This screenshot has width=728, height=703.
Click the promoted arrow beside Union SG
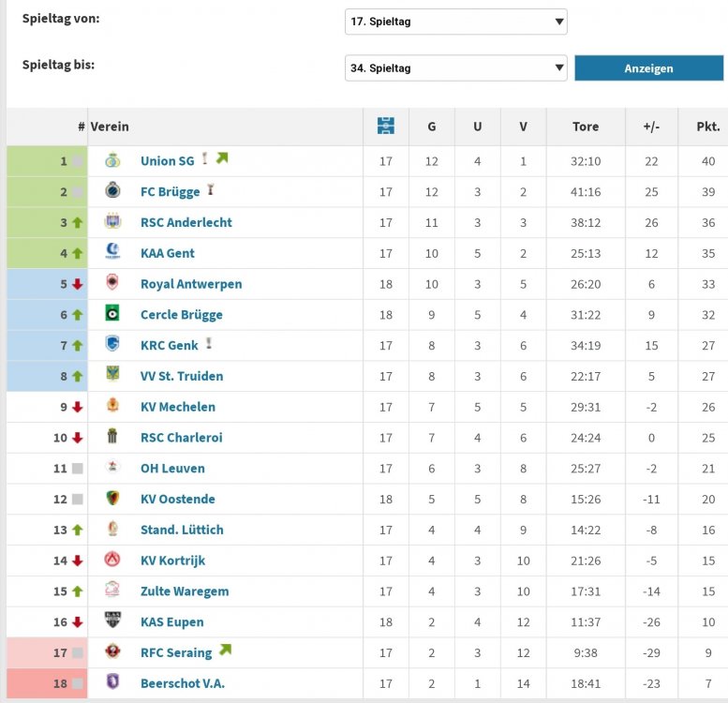point(222,158)
